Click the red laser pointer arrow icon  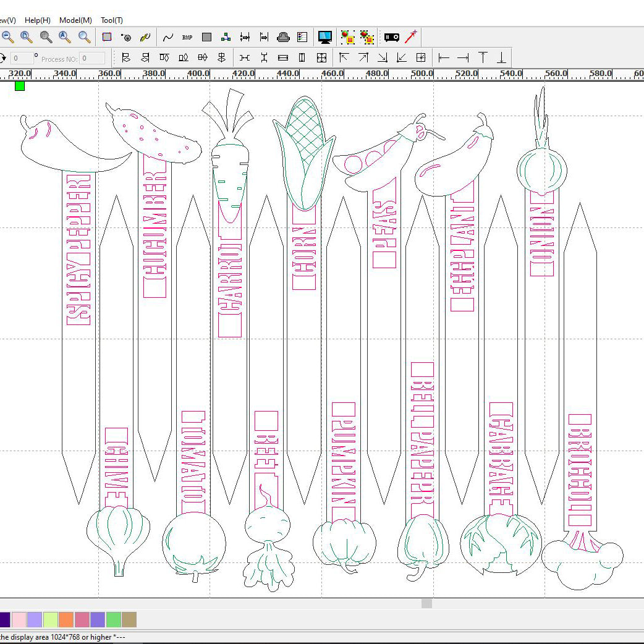[411, 36]
